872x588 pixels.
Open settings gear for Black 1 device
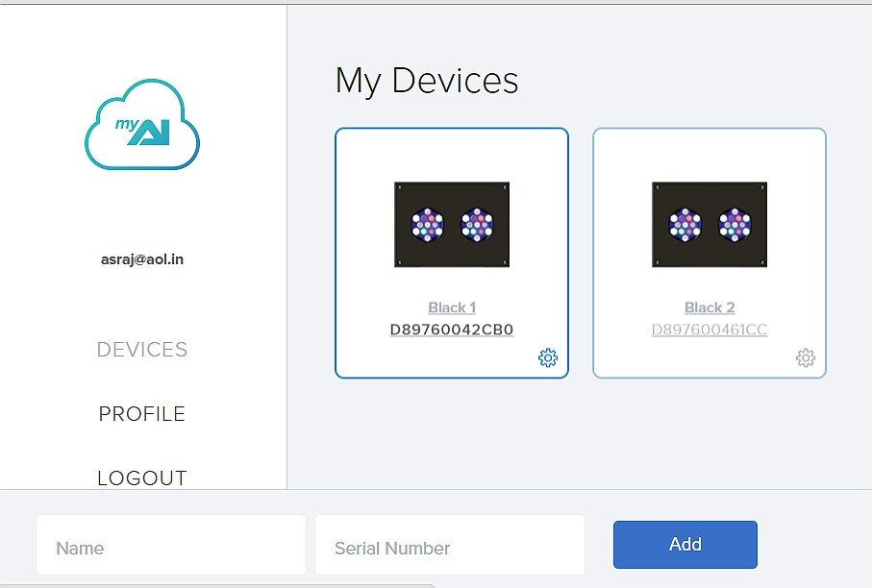548,358
